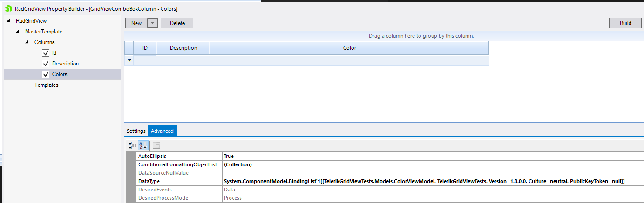The height and width of the screenshot is (203, 644).
Task: Click the grid row indicator arrow
Action: point(129,60)
